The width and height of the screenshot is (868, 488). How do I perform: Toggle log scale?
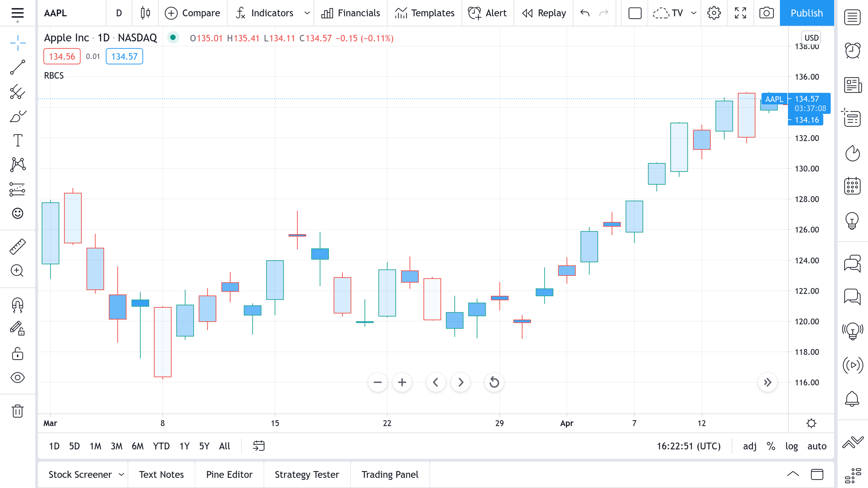pyautogui.click(x=791, y=446)
